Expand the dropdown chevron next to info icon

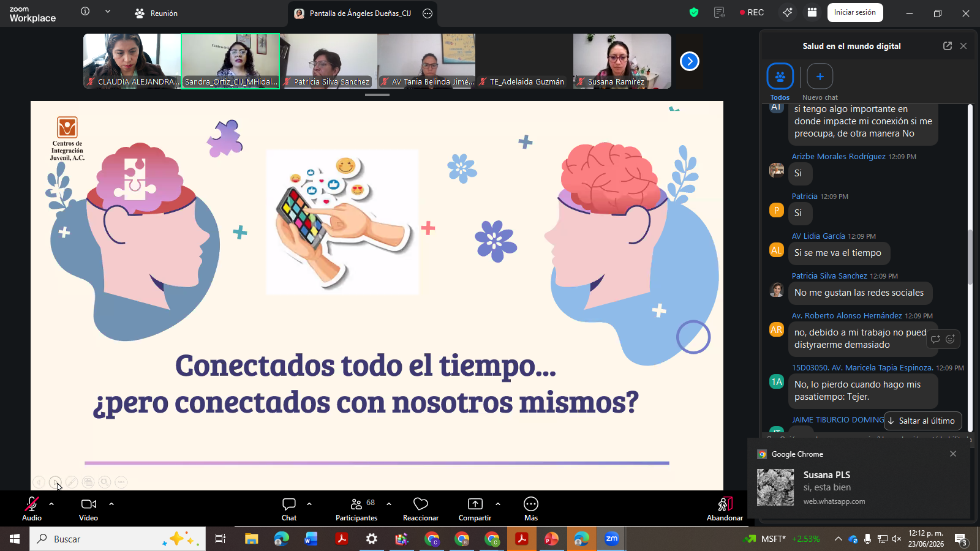click(108, 12)
